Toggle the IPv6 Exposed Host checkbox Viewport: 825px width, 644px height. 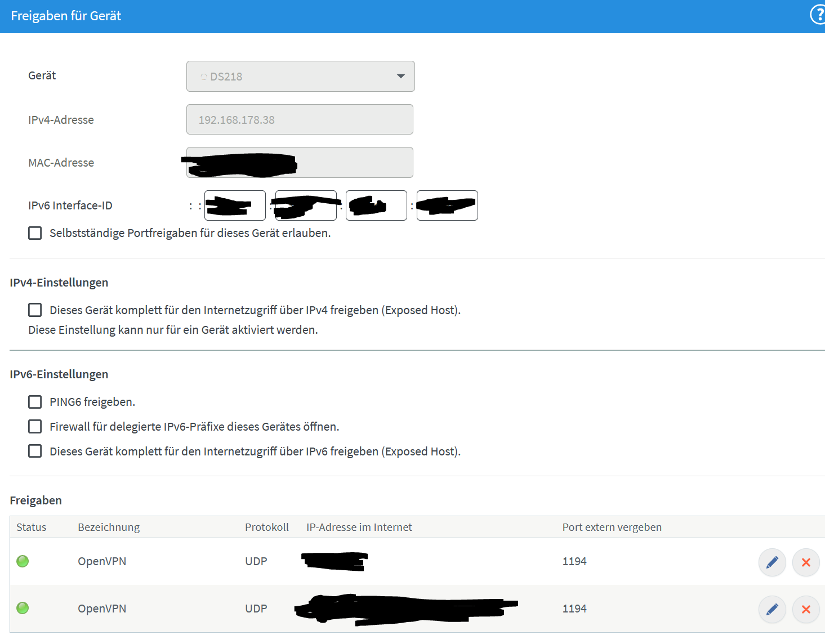(x=35, y=451)
